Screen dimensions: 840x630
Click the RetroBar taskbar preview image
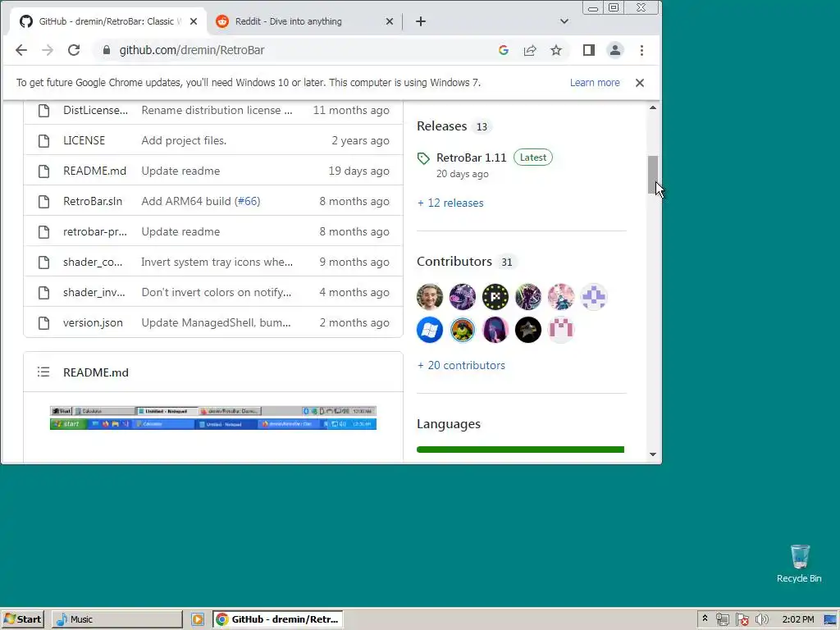(x=213, y=418)
